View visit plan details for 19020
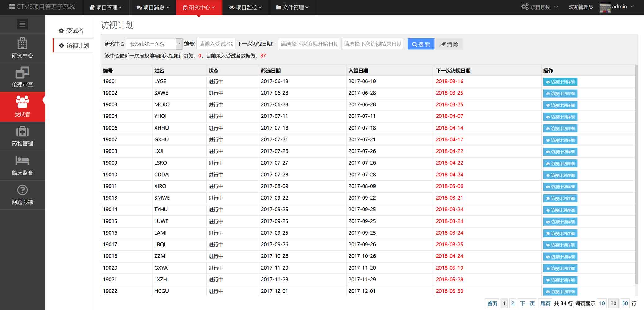This screenshot has height=310, width=644. [x=560, y=268]
